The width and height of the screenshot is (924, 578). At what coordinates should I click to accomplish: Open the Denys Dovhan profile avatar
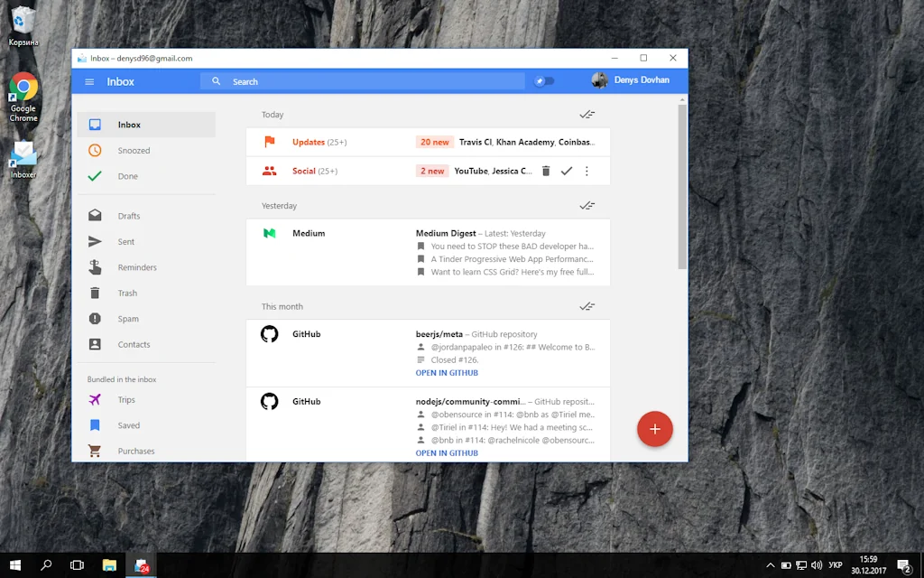click(x=599, y=79)
